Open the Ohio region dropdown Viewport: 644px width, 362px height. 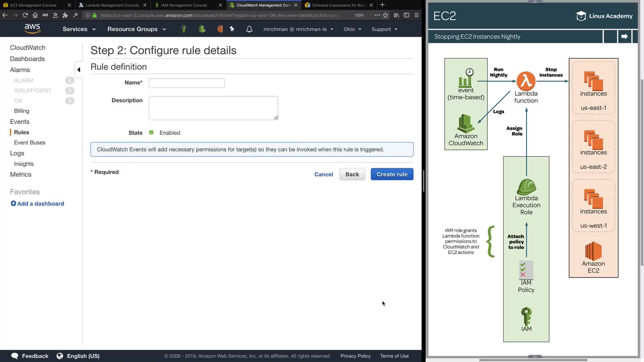pyautogui.click(x=352, y=29)
